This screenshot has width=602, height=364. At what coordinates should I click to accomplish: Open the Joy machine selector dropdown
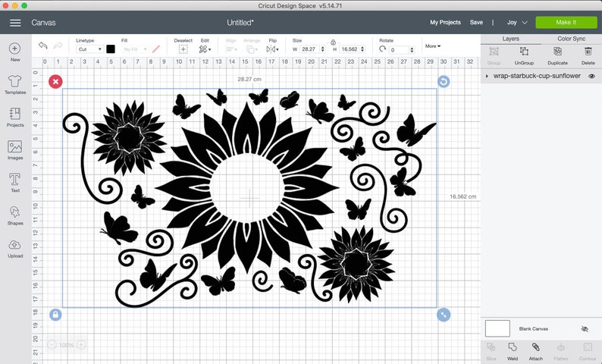pos(517,22)
